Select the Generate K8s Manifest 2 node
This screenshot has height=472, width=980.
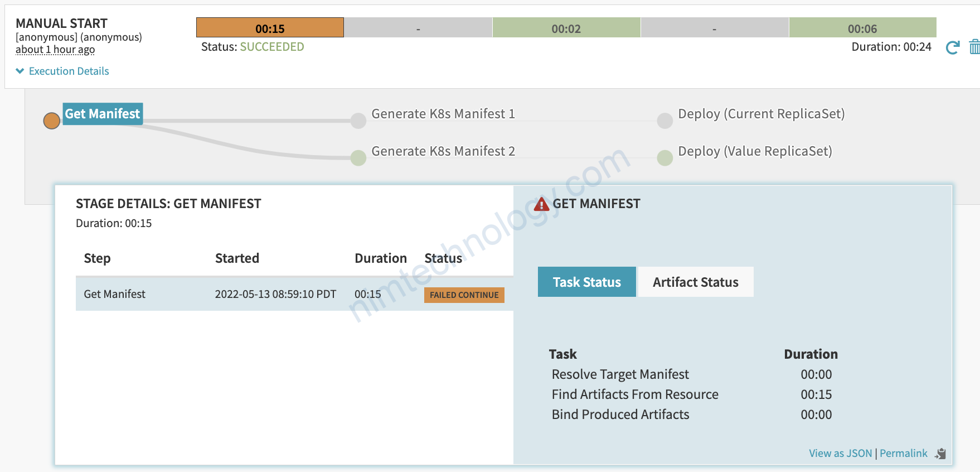[x=358, y=158]
